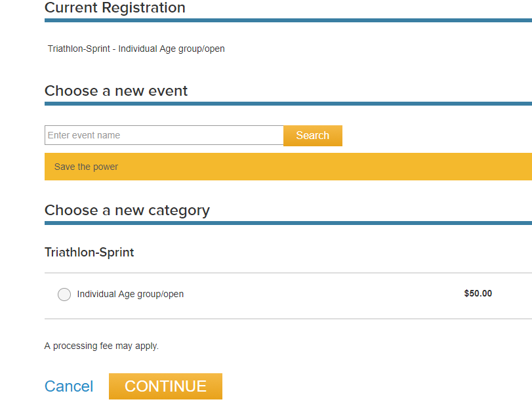Viewport: 532px width, 408px height.
Task: Click the blue divider under Current Registration
Action: coord(288,20)
